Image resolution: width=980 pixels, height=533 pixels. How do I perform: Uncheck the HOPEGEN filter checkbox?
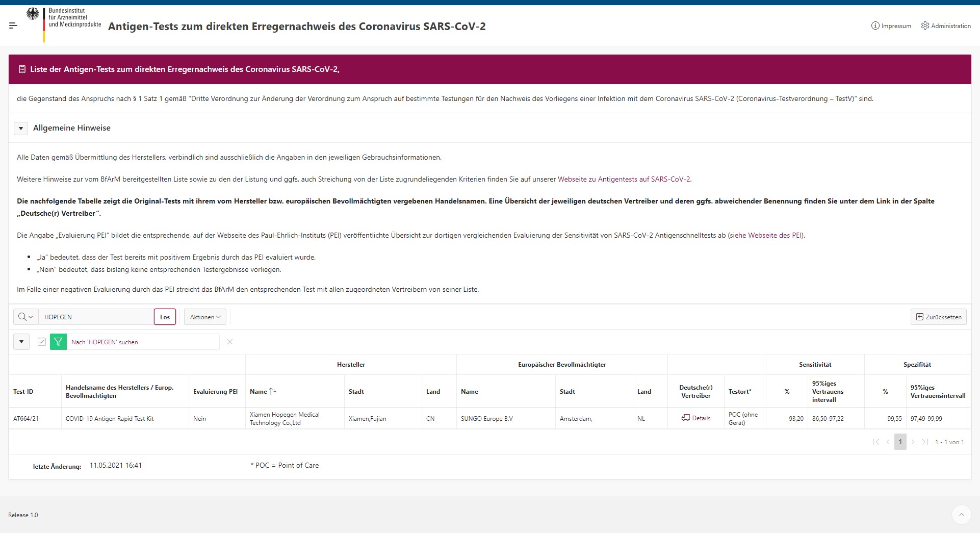(x=42, y=342)
